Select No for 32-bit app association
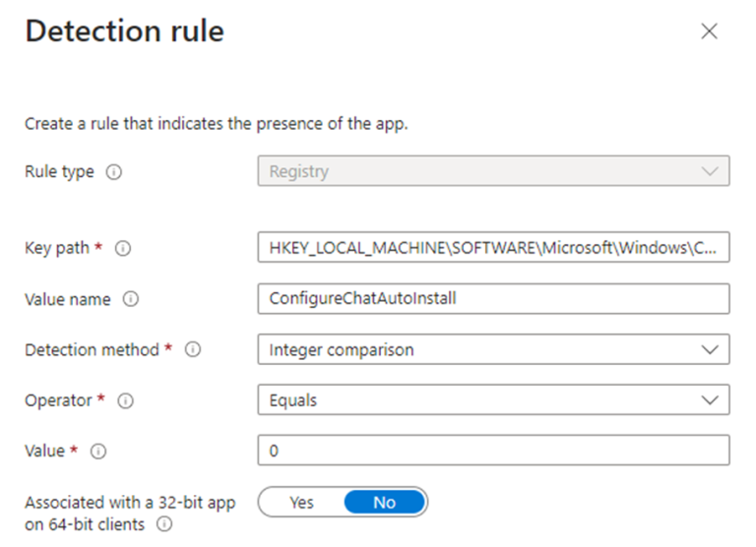This screenshot has width=756, height=547. pos(384,503)
